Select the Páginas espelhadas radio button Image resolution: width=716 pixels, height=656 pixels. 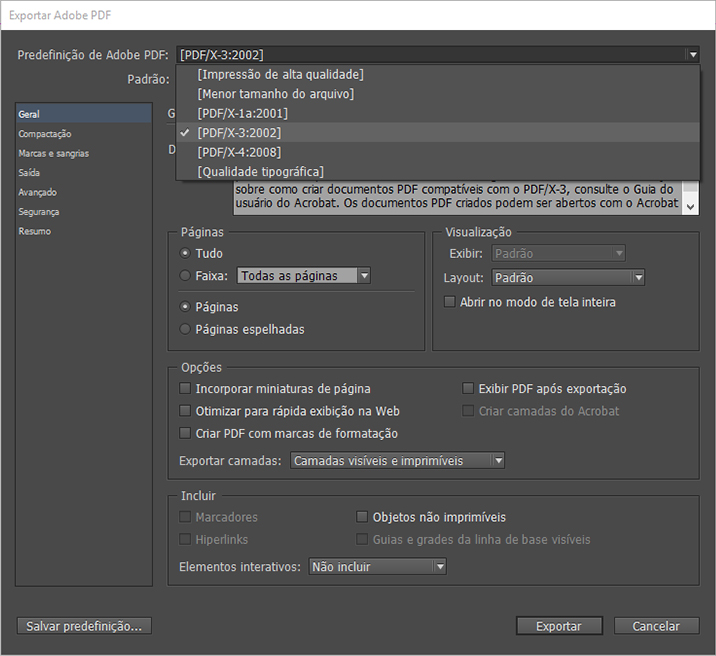185,329
